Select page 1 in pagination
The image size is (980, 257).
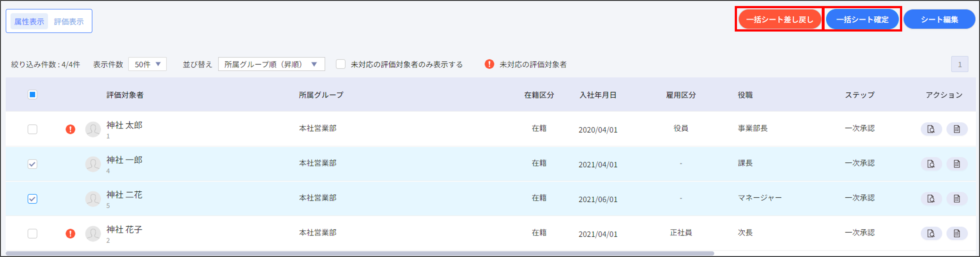(960, 64)
